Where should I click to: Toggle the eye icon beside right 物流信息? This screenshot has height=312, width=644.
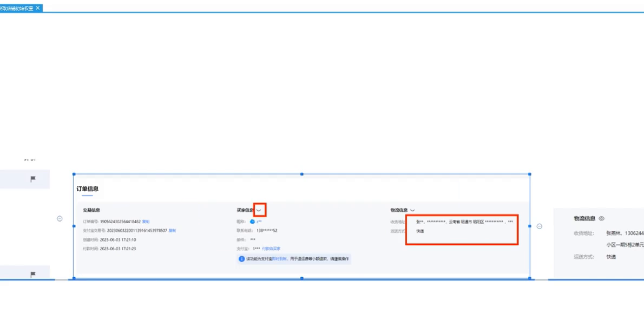pyautogui.click(x=602, y=219)
